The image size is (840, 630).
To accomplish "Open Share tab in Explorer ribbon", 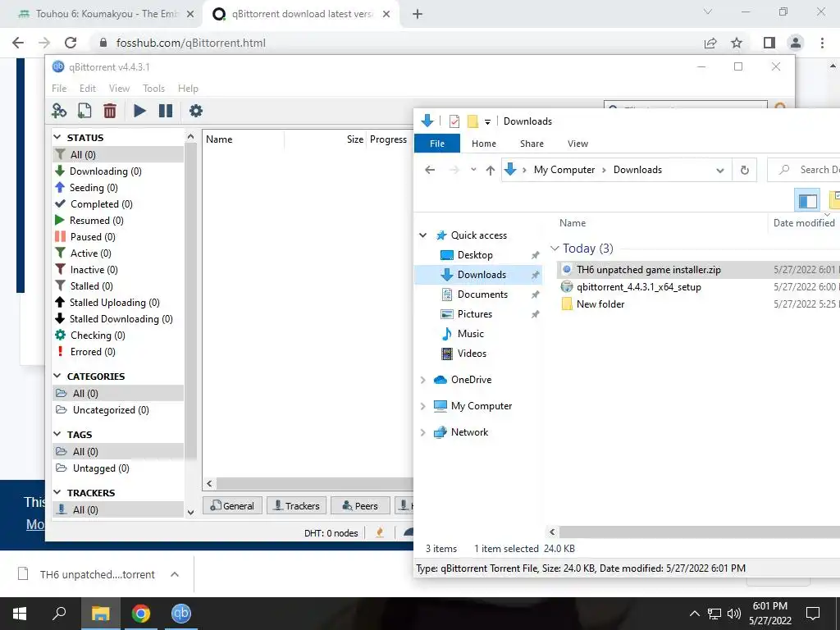I will 532,144.
